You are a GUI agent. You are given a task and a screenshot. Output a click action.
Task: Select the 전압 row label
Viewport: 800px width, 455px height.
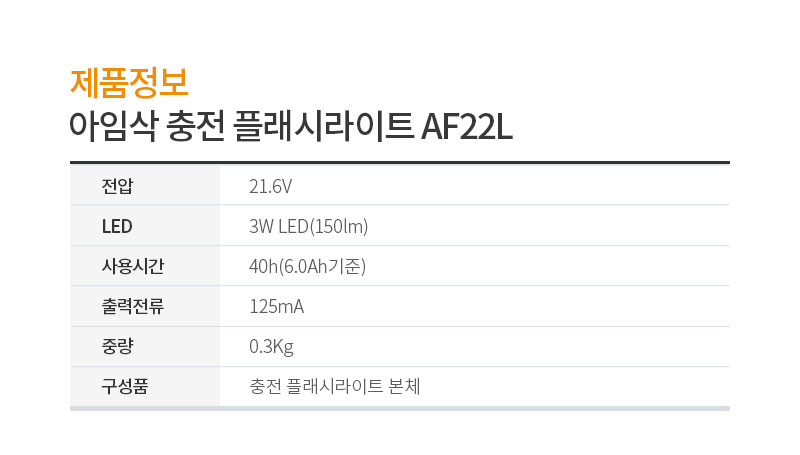click(x=117, y=186)
